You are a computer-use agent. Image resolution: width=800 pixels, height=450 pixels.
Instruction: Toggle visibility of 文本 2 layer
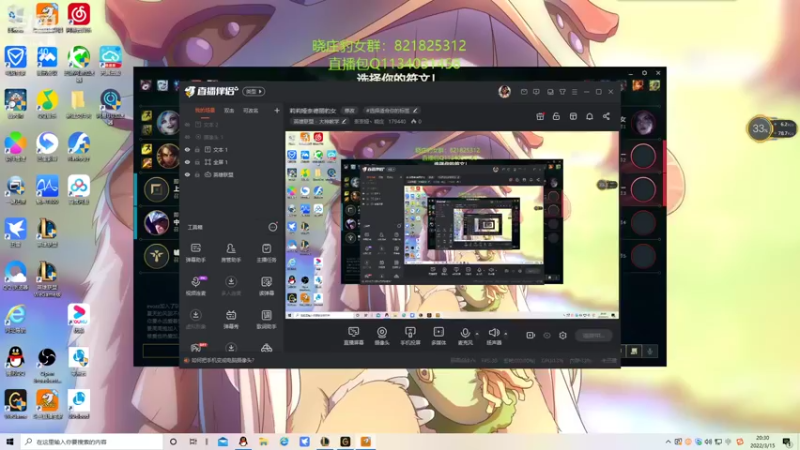[187, 124]
